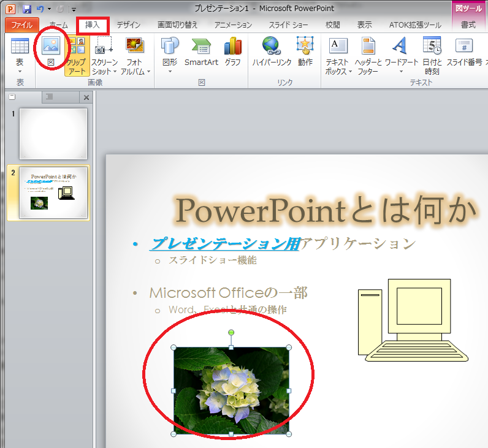Expand the フォトアルバム dropdown arrow

149,72
